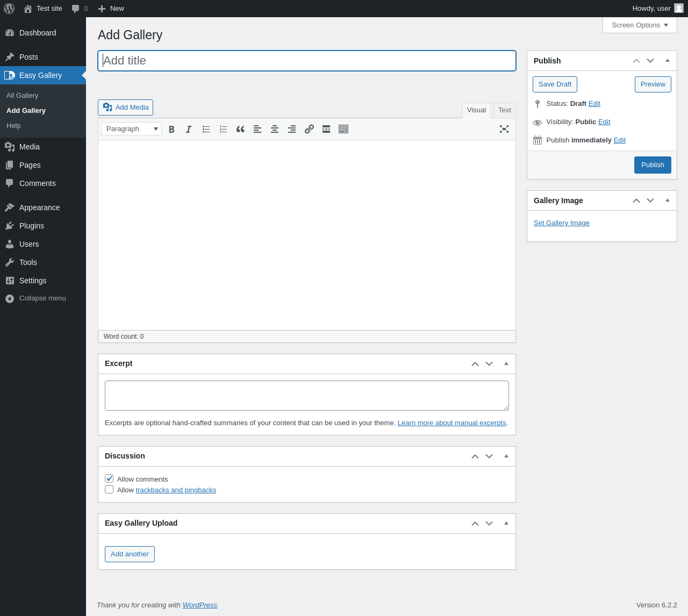
Task: Move the Publish panel down
Action: tap(650, 61)
